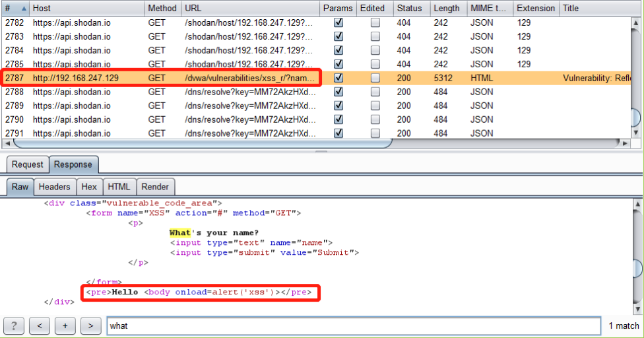Click the search field containing 'what'

pyautogui.click(x=354, y=326)
